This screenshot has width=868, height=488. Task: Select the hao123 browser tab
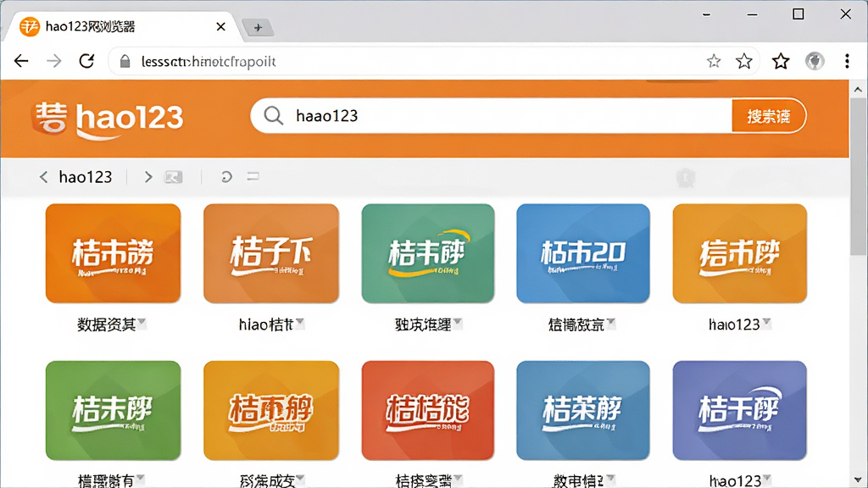pyautogui.click(x=125, y=26)
